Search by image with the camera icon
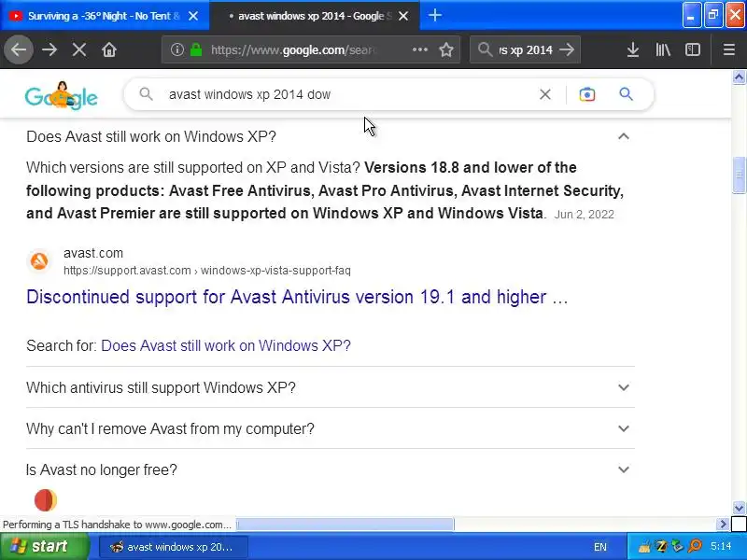The width and height of the screenshot is (747, 560). (587, 94)
